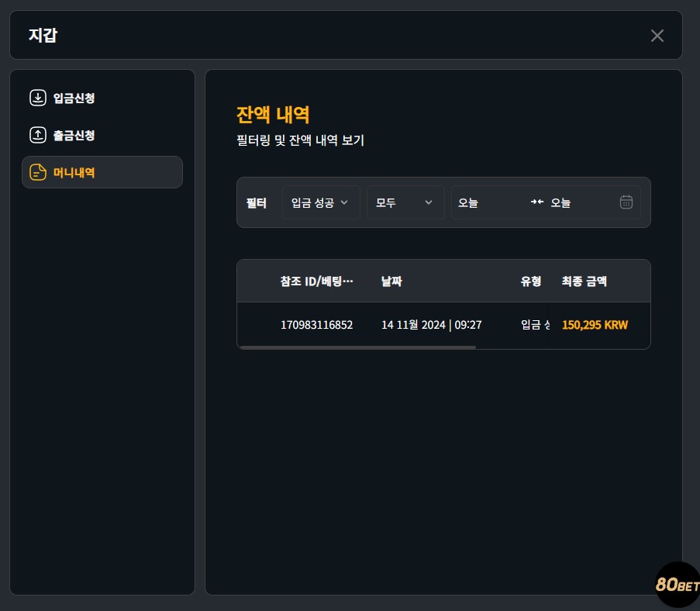Expand the 입금 성공 filter dropdown
The width and height of the screenshot is (700, 611).
point(321,202)
